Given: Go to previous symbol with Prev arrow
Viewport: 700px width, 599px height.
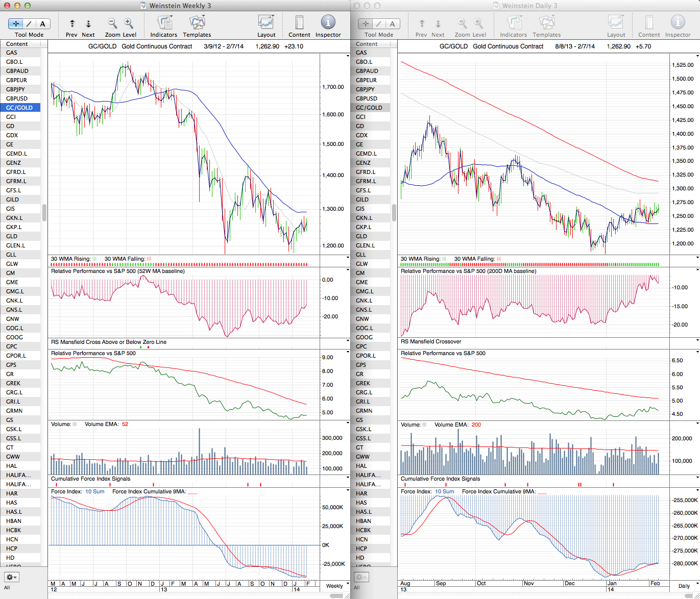Looking at the screenshot, I should 72,23.
